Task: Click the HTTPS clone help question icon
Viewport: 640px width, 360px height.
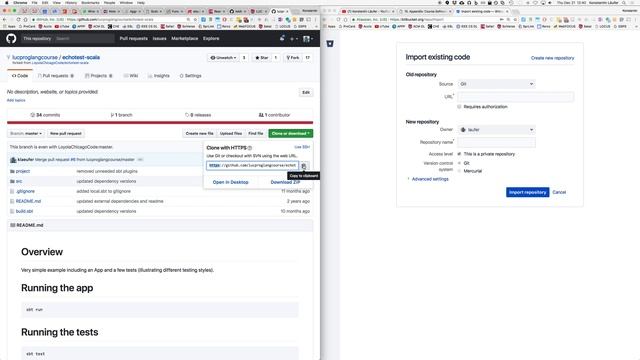Action: [x=250, y=148]
